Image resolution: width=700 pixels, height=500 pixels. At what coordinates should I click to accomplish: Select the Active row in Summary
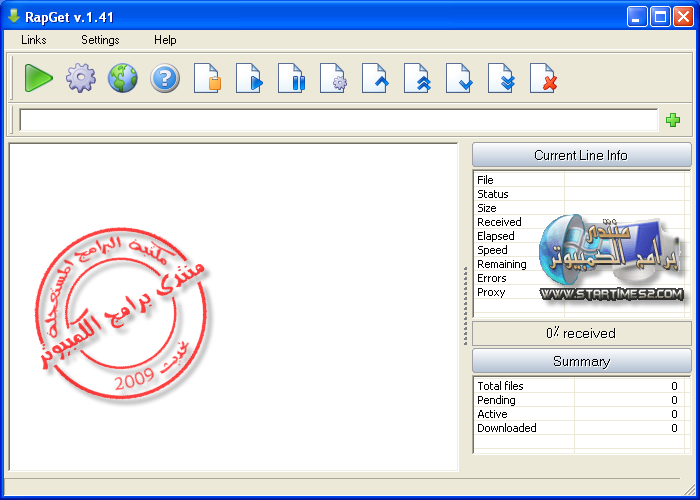tap(580, 414)
